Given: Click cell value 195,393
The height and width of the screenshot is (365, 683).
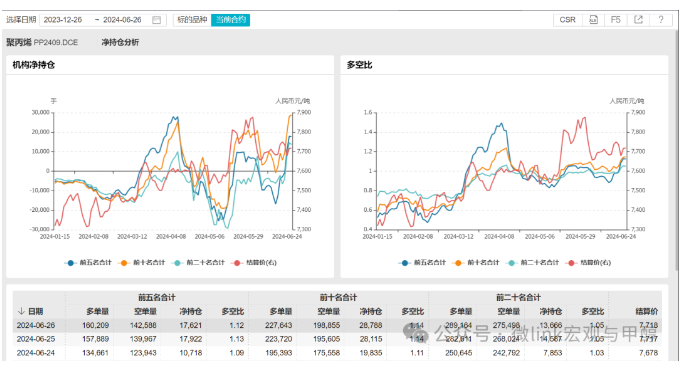Looking at the screenshot, I should coord(279,353).
